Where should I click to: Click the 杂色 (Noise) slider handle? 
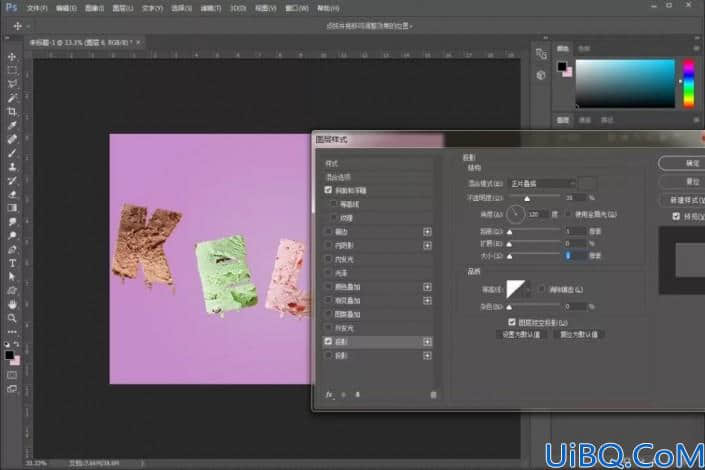click(509, 307)
